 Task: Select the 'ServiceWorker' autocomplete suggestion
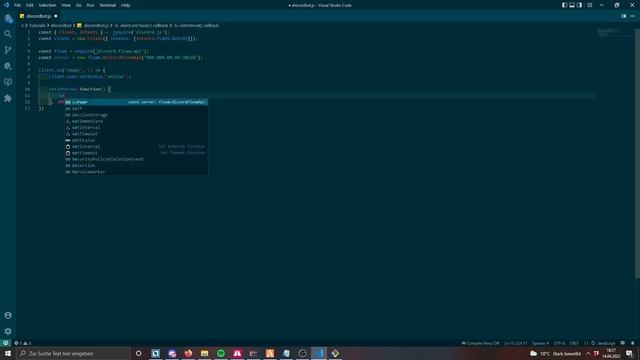pos(136,172)
